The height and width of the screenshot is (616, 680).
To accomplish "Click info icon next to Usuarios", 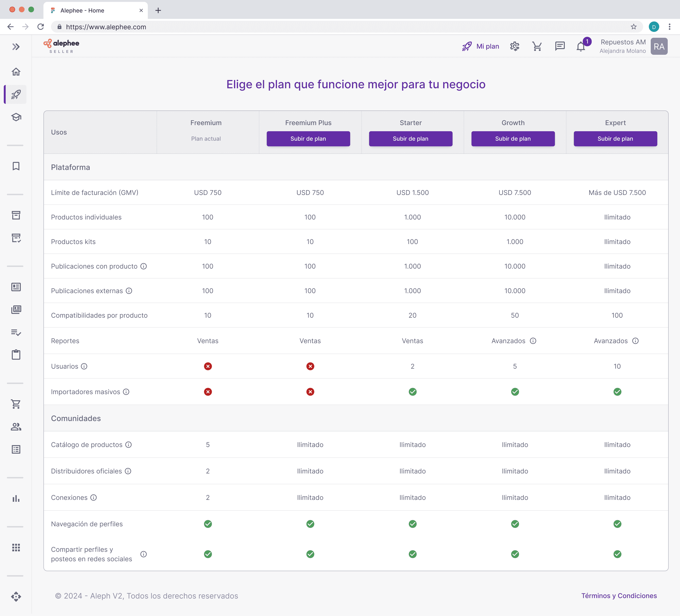I will click(x=84, y=366).
